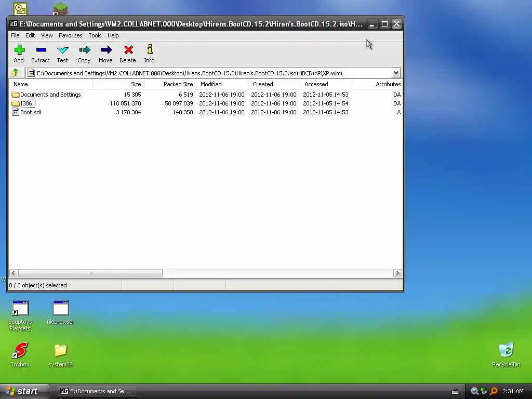Click the horizontal scrollbar right arrow

(x=397, y=273)
